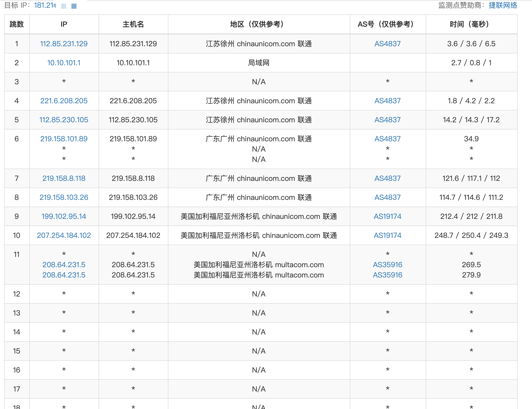Click IP link 219.158.8.118
The image size is (532, 409).
tap(64, 178)
